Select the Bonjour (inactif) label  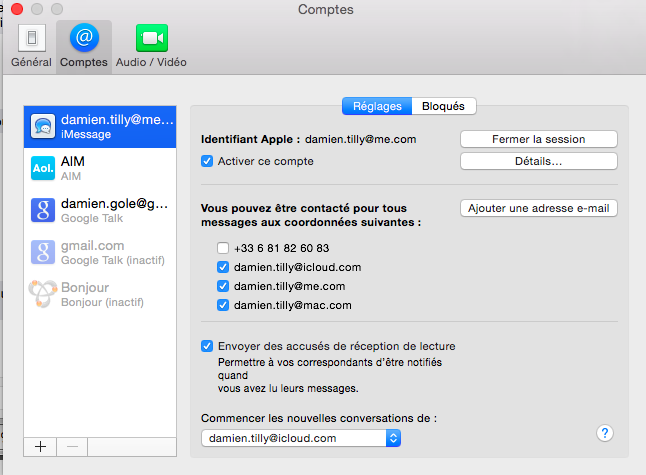(102, 302)
